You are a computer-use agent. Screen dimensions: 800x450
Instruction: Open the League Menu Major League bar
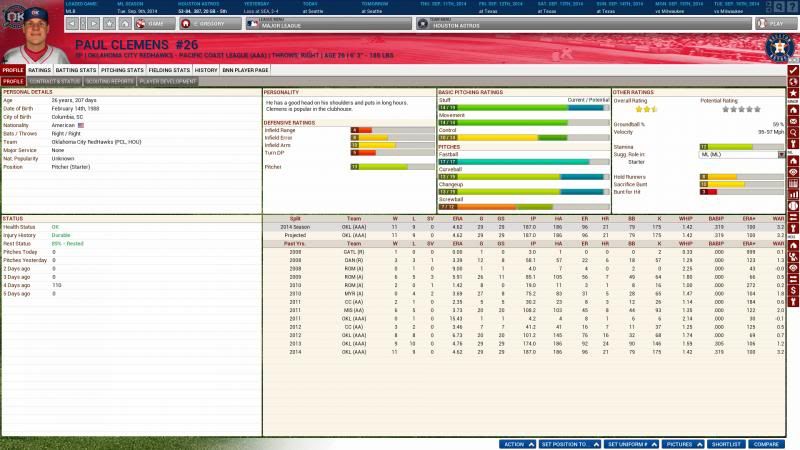[x=328, y=23]
